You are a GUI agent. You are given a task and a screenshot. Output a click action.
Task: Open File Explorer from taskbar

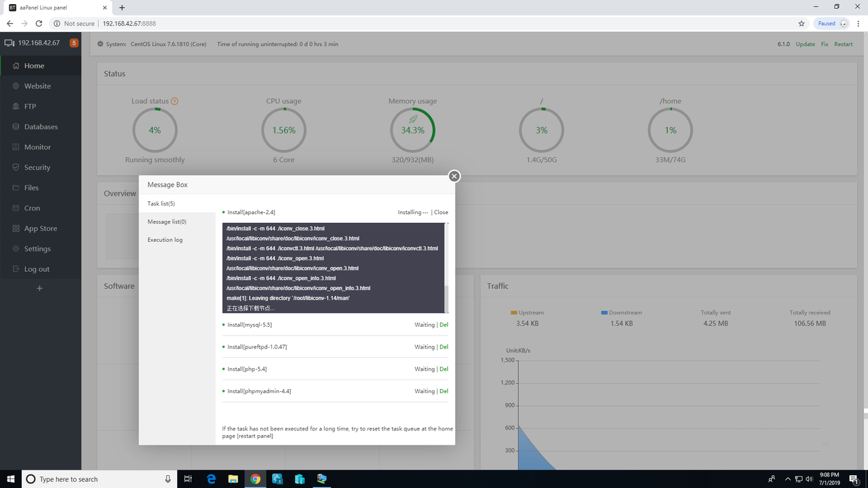coord(233,479)
